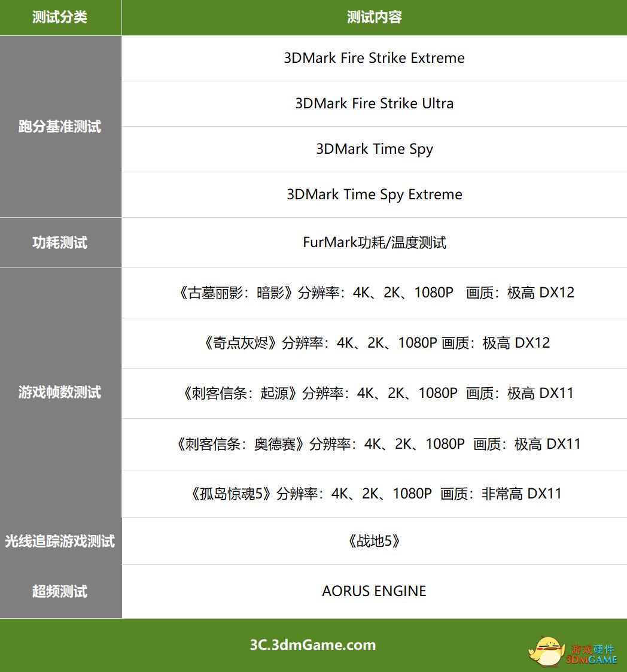
Task: Select the 《刺客信条：起源》 test row
Action: [x=374, y=393]
